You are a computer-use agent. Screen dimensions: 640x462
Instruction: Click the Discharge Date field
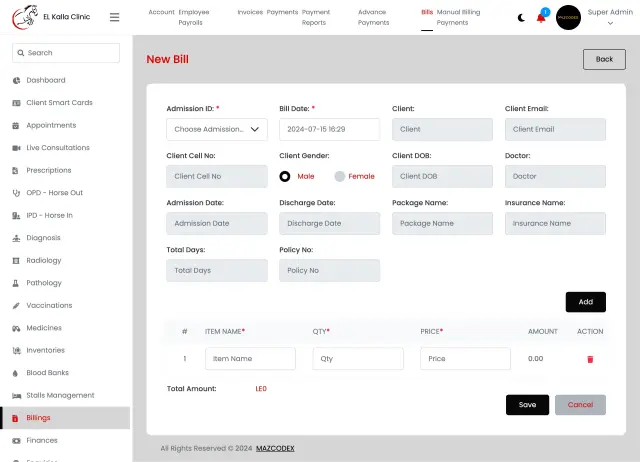pyautogui.click(x=329, y=224)
